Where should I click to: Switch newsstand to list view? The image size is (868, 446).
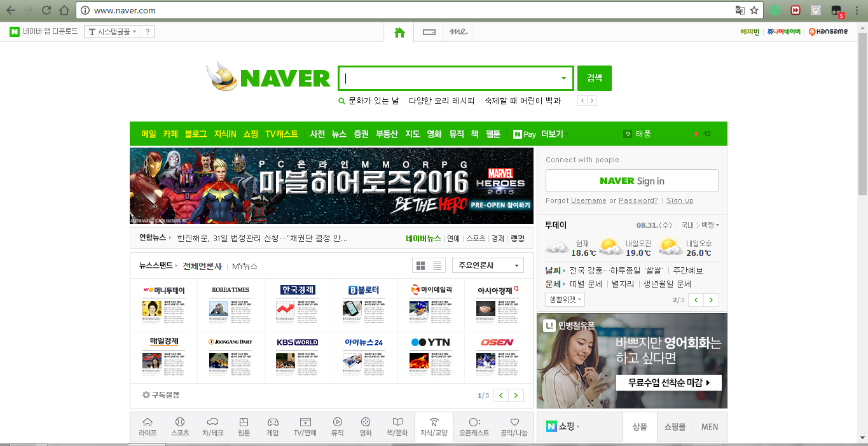[436, 265]
